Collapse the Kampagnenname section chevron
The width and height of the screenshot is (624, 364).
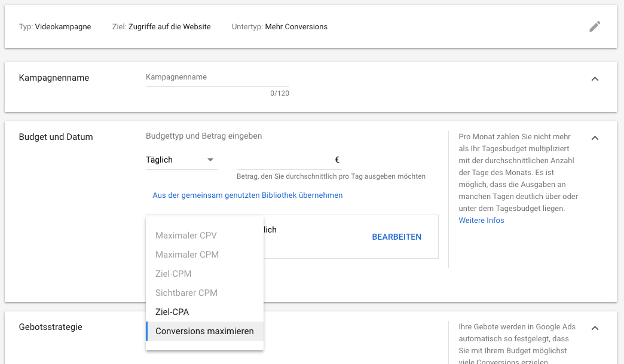[x=595, y=79]
